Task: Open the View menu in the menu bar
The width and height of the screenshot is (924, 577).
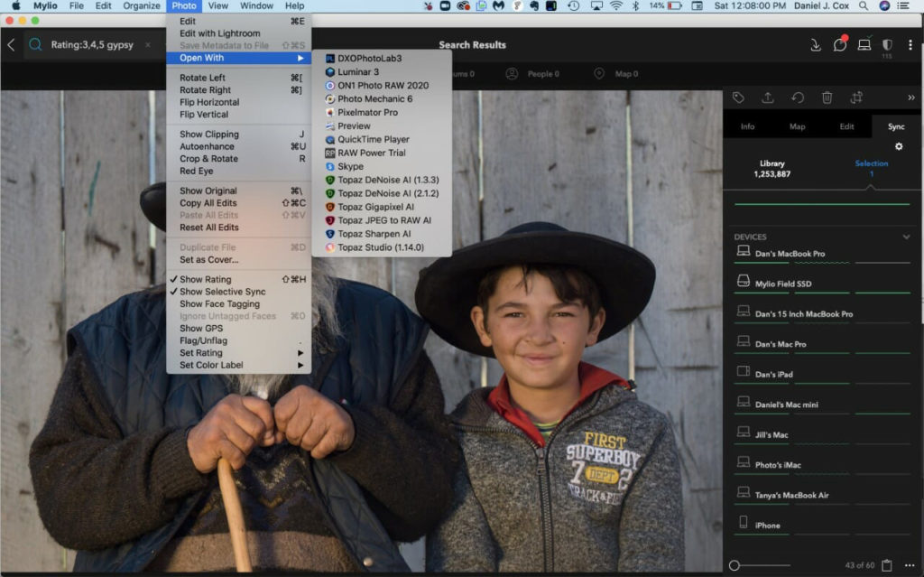Action: [217, 5]
